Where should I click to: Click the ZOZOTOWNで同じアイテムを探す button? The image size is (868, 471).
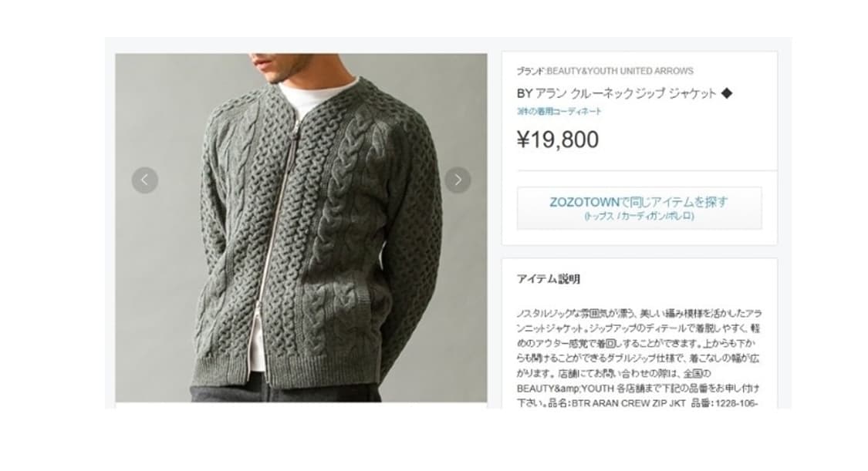point(640,208)
